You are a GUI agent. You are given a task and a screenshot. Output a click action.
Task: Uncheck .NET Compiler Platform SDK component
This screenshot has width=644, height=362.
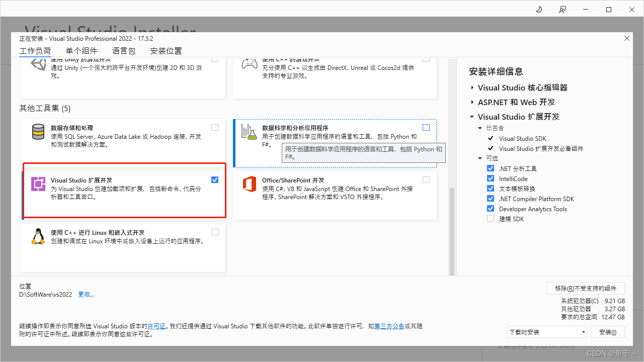tap(491, 199)
